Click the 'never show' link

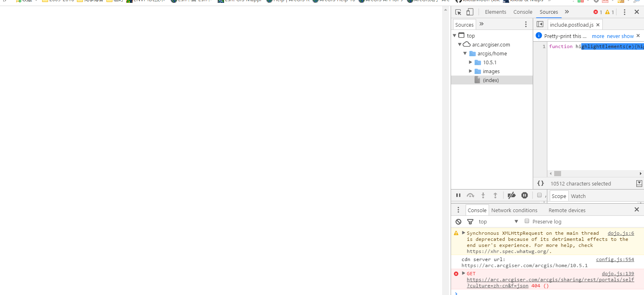pos(620,36)
